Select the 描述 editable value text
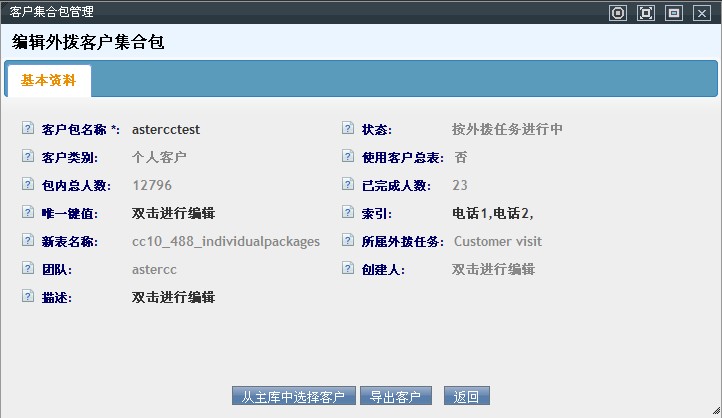The height and width of the screenshot is (418, 722). pyautogui.click(x=173, y=297)
